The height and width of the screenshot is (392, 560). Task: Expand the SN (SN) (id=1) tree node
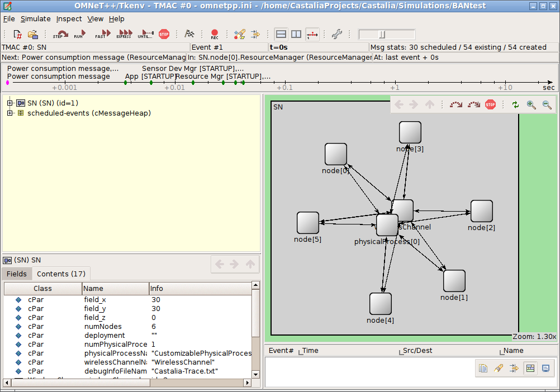(x=10, y=103)
